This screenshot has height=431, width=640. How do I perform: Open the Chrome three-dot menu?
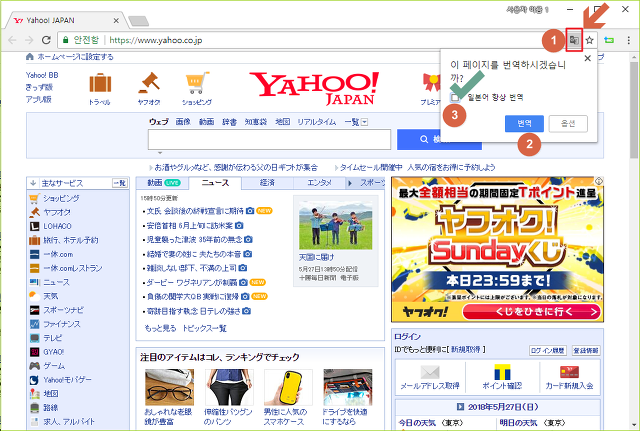[x=629, y=40]
